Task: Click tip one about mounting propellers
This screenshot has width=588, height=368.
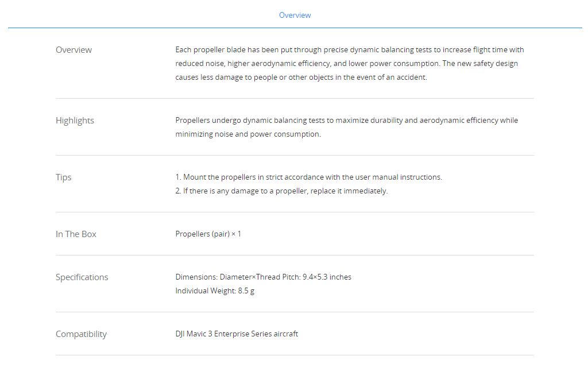Action: [x=308, y=177]
